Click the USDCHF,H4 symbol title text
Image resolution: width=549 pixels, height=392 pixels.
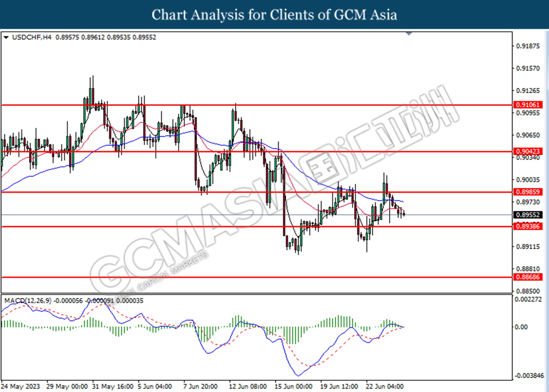[x=32, y=37]
